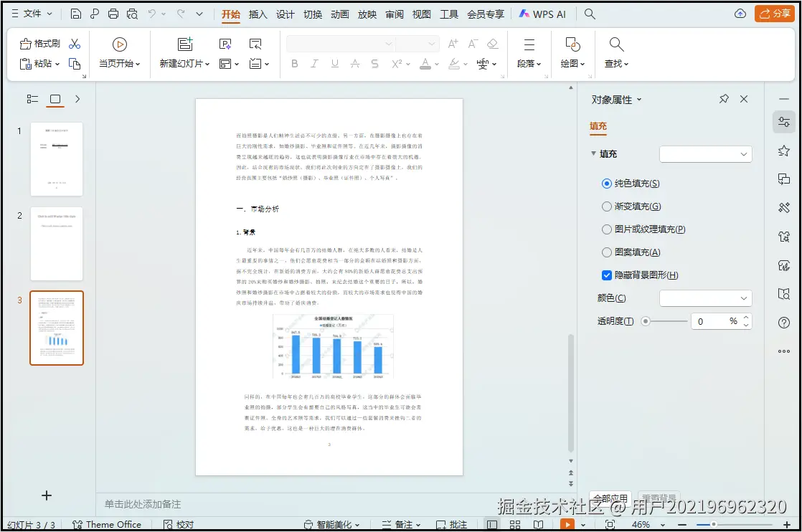The image size is (802, 532).
Task: Click the Cut scissors icon
Action: [75, 44]
